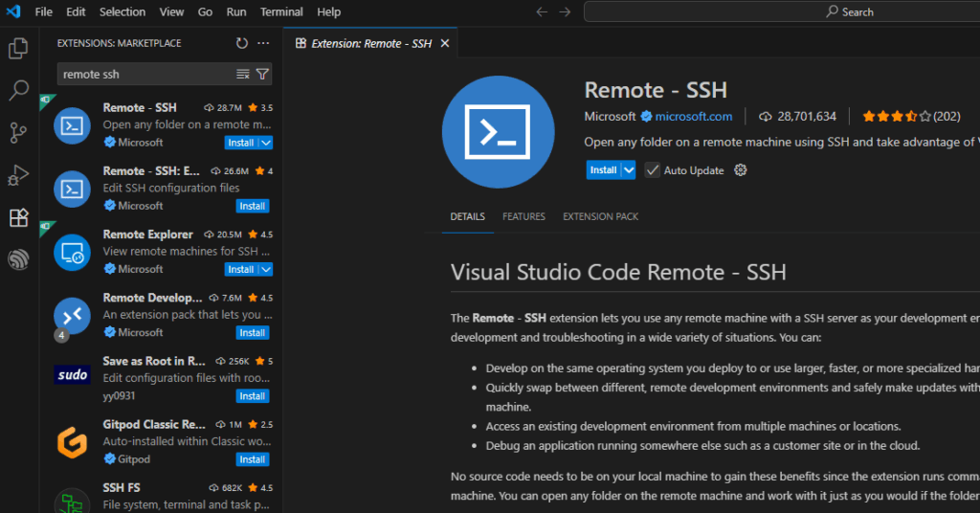
Task: Open the File menu
Action: [x=44, y=11]
